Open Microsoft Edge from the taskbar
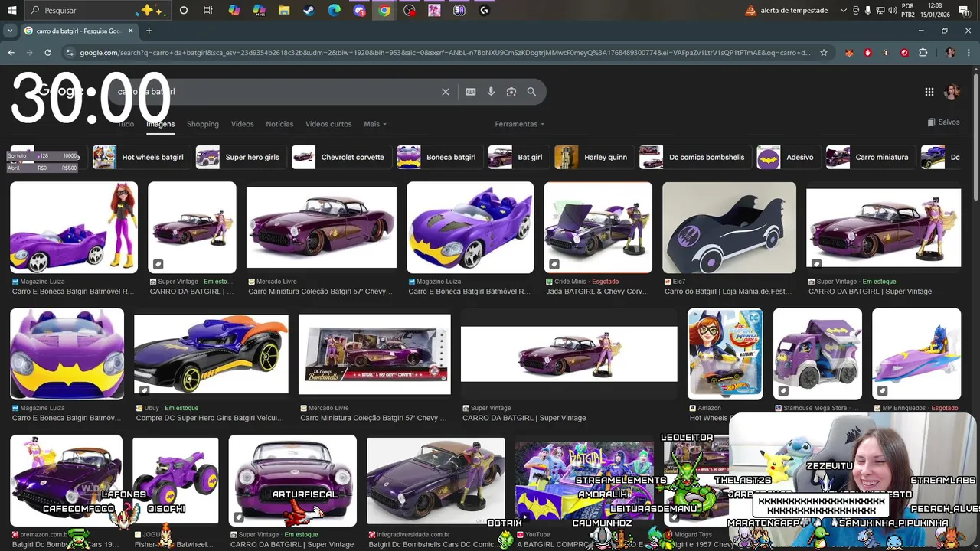 click(334, 11)
